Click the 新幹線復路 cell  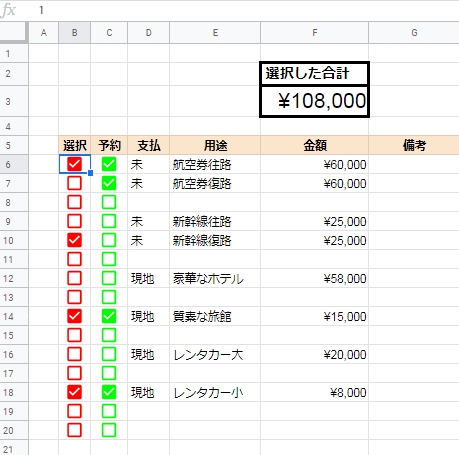coord(215,240)
